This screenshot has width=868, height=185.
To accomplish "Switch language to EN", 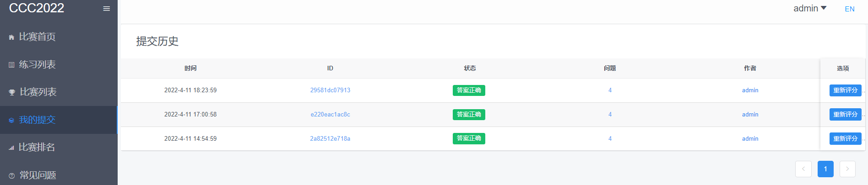I will (850, 9).
